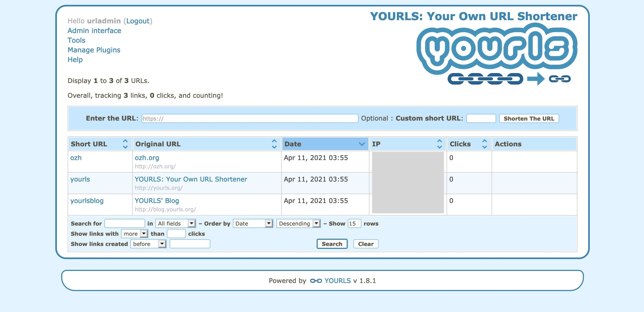The image size is (644, 312).
Task: Click the YOURLS logo image
Action: click(x=497, y=54)
